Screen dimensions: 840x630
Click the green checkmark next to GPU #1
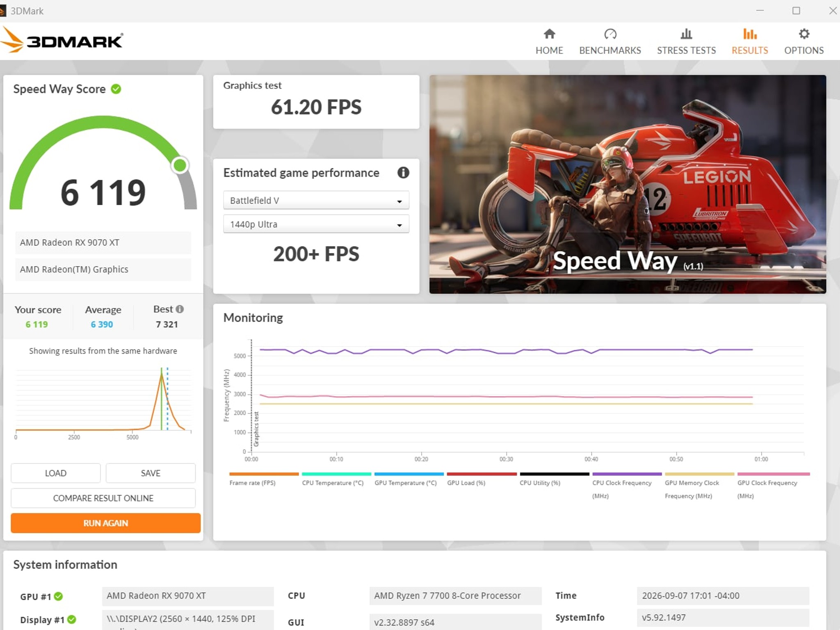(58, 596)
